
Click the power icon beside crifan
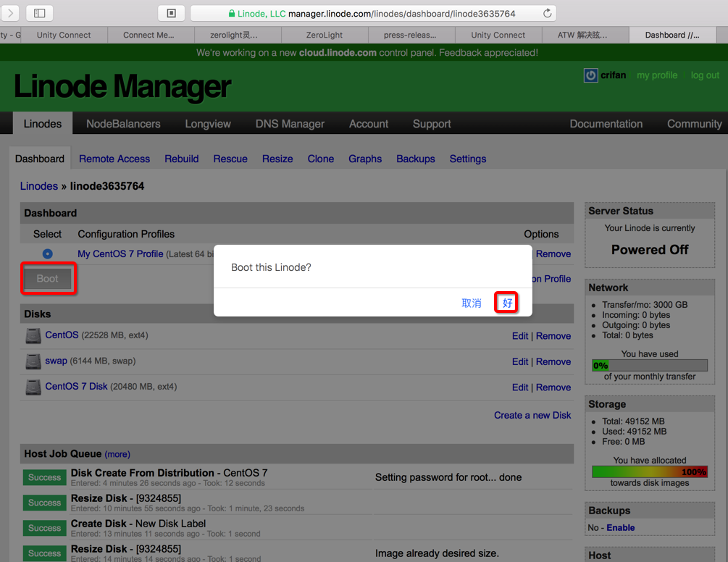tap(590, 75)
